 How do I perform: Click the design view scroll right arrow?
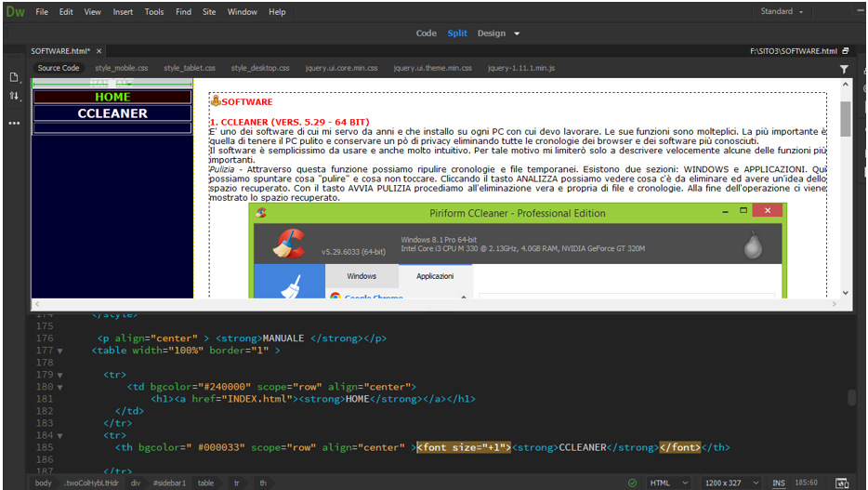[835, 304]
